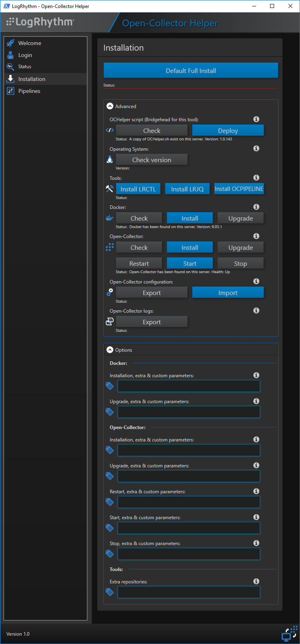Focus Docker Upgrade parameters field
This screenshot has width=300, height=644.
point(189,412)
